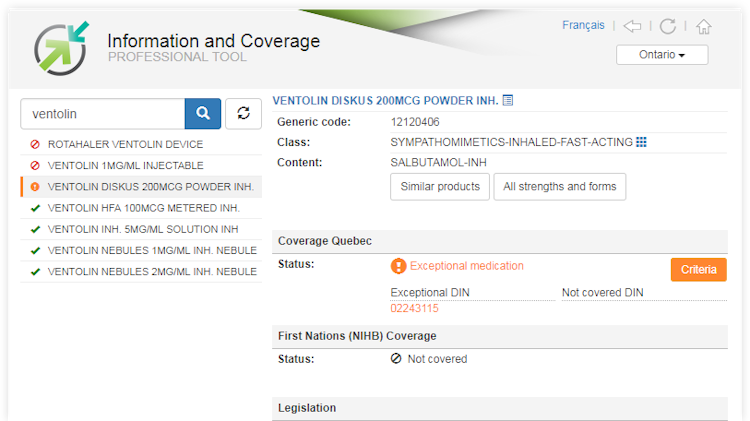Screen dimensions: 750x421
Task: Click the All strengths and forms button
Action: [x=560, y=187]
